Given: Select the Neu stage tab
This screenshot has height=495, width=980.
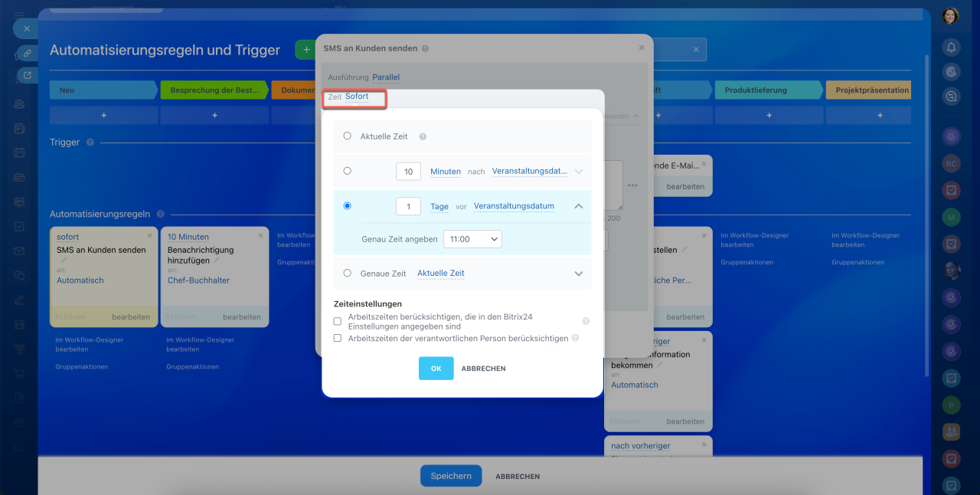Looking at the screenshot, I should (x=103, y=90).
